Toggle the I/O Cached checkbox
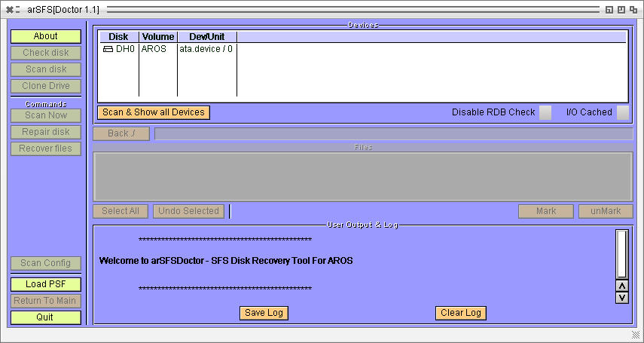Viewport: 644px width, 343px height. pos(623,112)
